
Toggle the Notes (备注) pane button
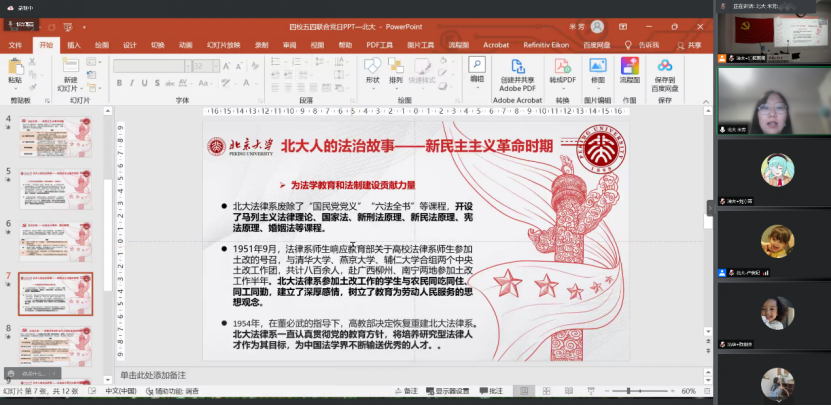(x=406, y=391)
